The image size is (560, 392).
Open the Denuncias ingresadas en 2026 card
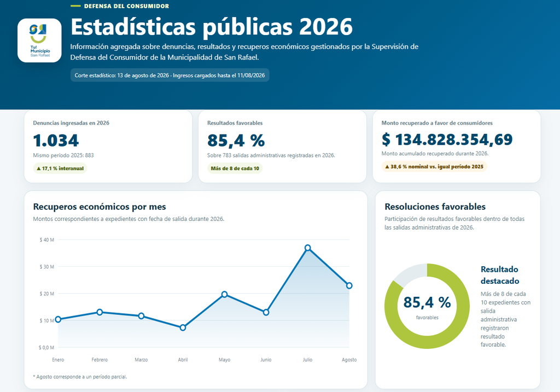108,147
